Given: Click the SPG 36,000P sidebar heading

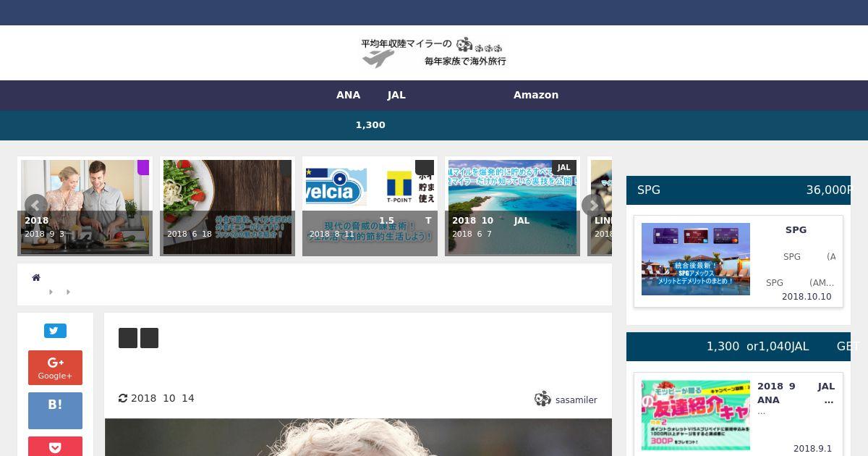Looking at the screenshot, I should click(739, 190).
